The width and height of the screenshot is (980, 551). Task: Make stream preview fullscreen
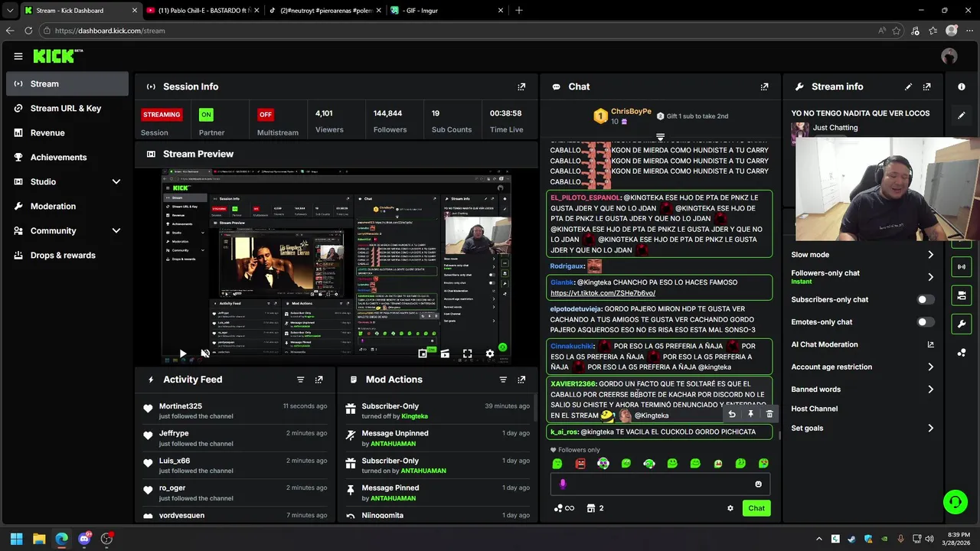click(x=467, y=354)
